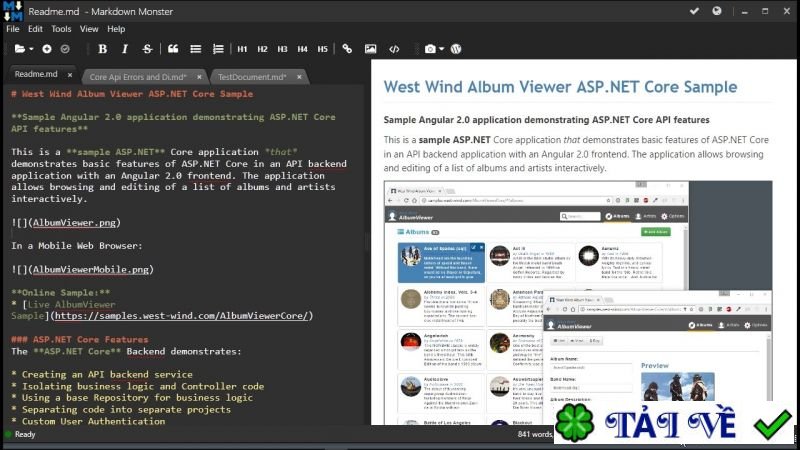Click the Markdown Monster logo icon
Image resolution: width=800 pixels, height=450 pixels.
13,11
